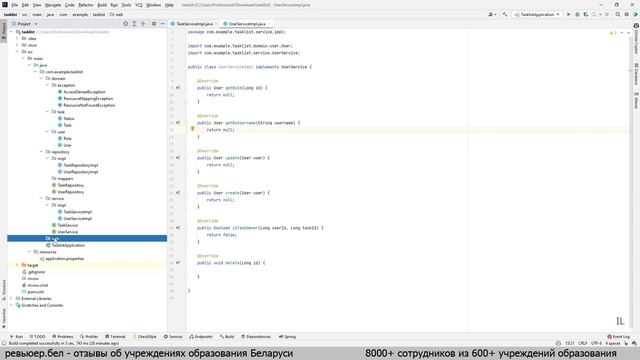Expand all icon in Project panel header
This screenshot has height=360, width=640.
coord(134,24)
